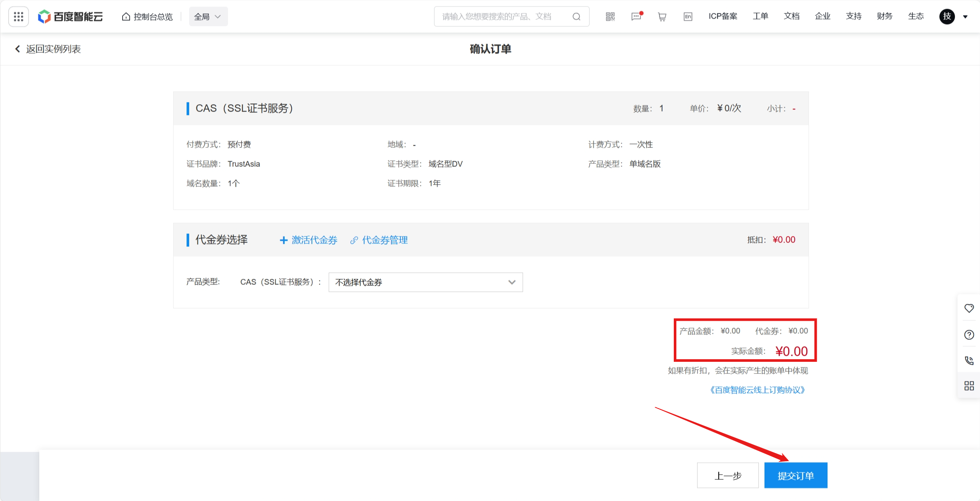Click the grid tools sidebar icon
This screenshot has width=980, height=501.
tap(969, 386)
